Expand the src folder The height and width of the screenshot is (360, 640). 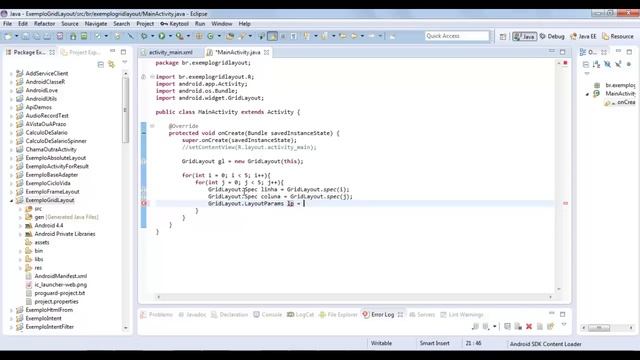20,209
